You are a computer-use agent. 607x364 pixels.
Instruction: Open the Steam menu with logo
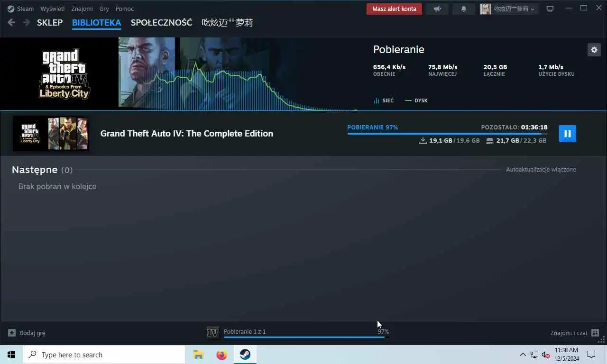pyautogui.click(x=20, y=9)
